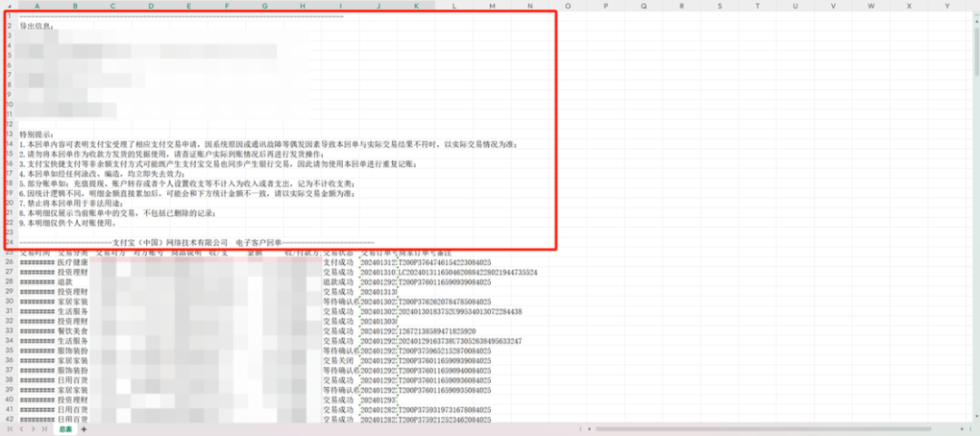Click order number T200P3759319731678084025

[x=445, y=410]
